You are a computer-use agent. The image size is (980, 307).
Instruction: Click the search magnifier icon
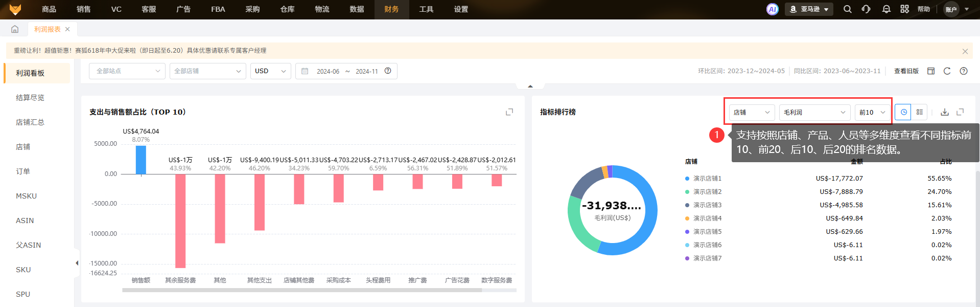(x=847, y=9)
